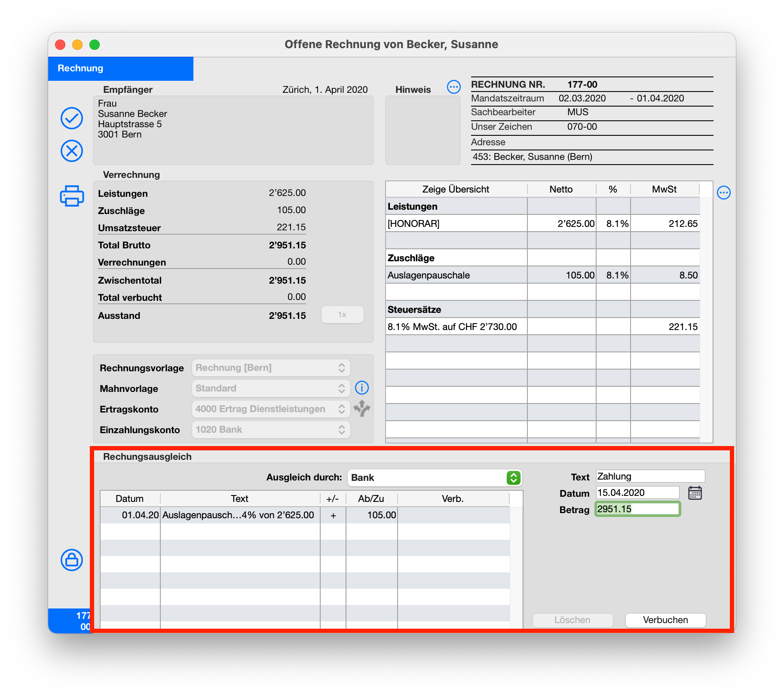Click the info icon next to Mahnvorlage
Image resolution: width=784 pixels, height=697 pixels.
click(361, 388)
